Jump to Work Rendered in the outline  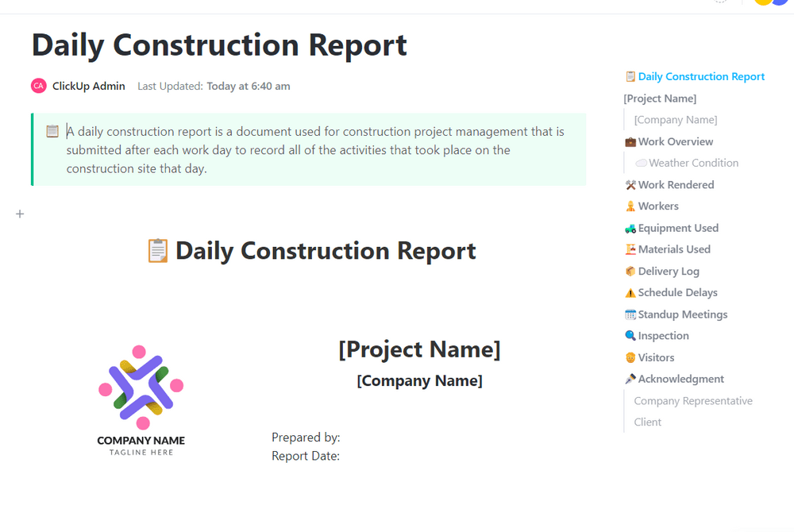[x=676, y=185]
